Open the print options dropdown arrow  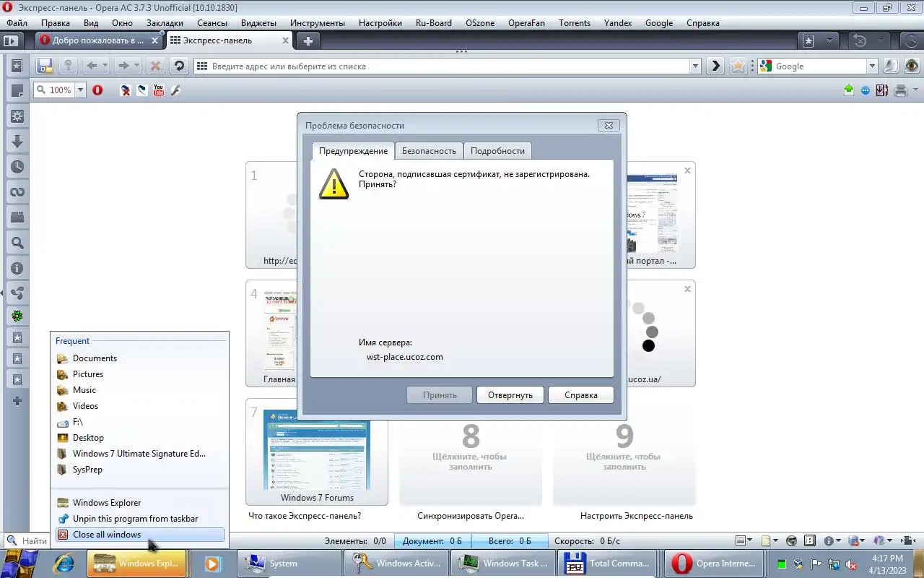tap(915, 90)
